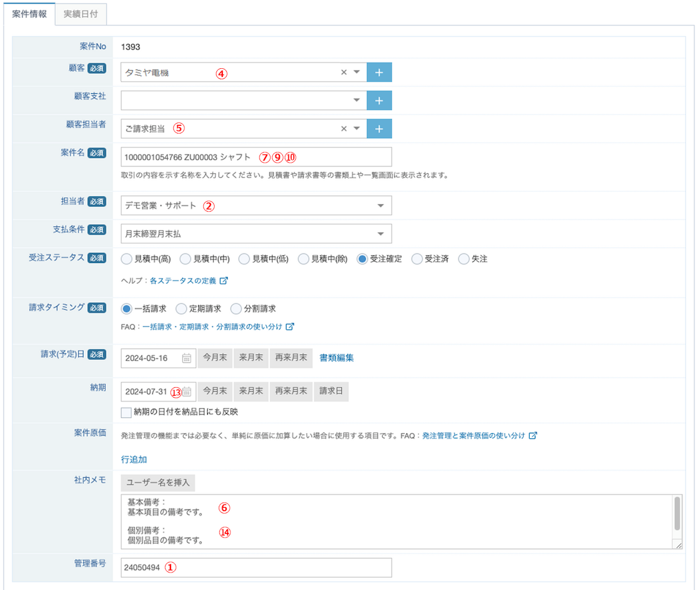Click the 書類編集 link
Image resolution: width=700 pixels, height=590 pixels.
(337, 358)
